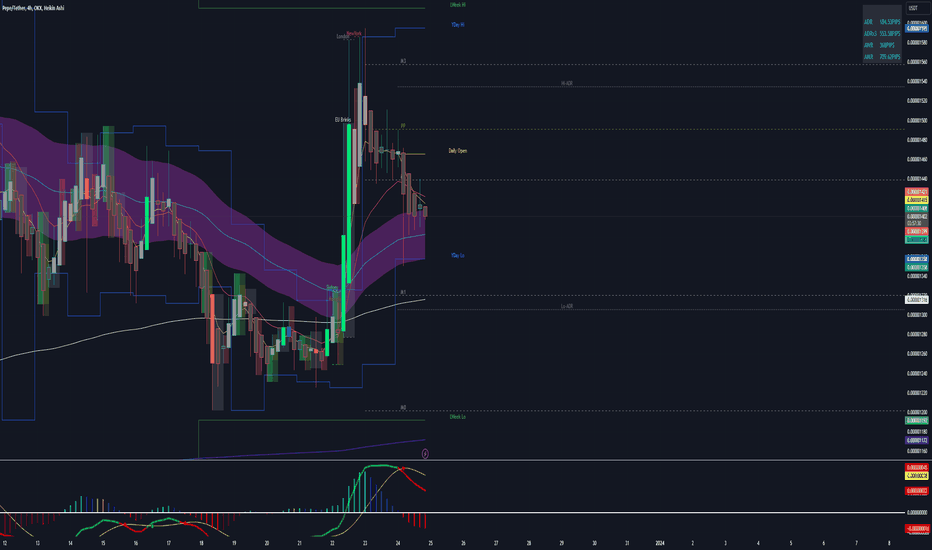Screen dimensions: 932x550
Task: Click the ADR row in stats table
Action: click(x=881, y=22)
